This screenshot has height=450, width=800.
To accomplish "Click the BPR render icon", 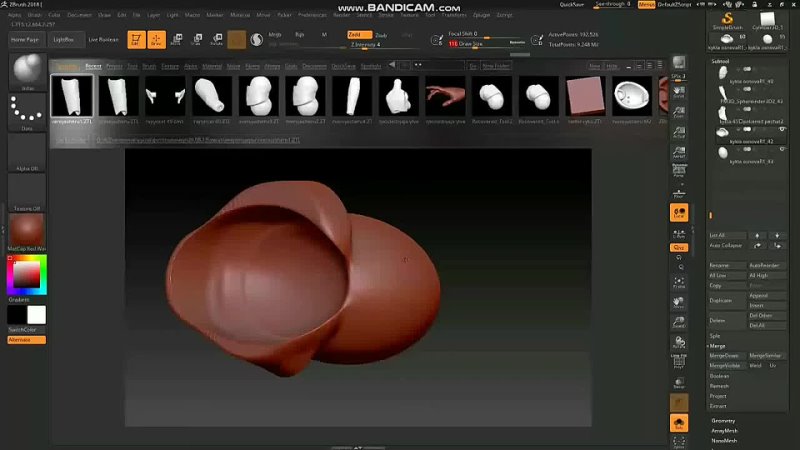I will (x=679, y=63).
